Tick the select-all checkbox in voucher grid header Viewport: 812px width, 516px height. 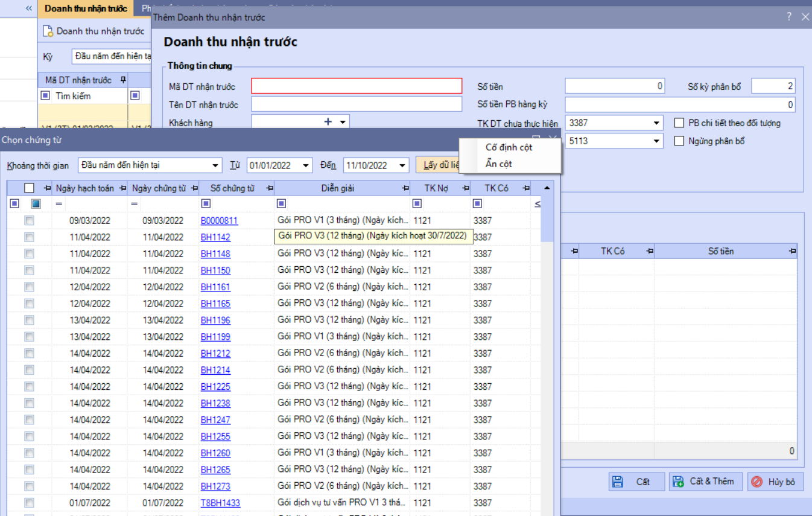29,188
